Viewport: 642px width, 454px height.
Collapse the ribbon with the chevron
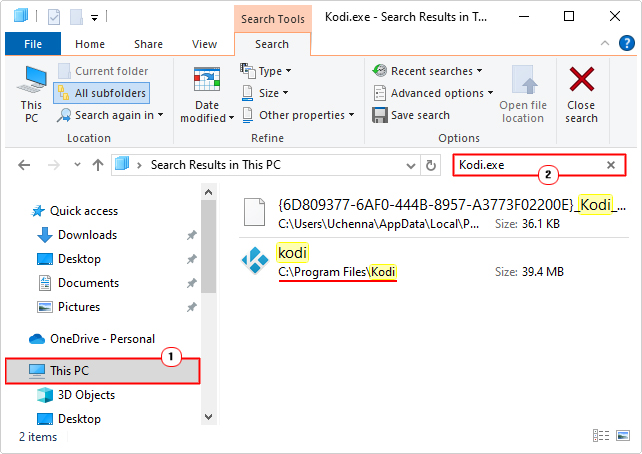click(x=605, y=43)
